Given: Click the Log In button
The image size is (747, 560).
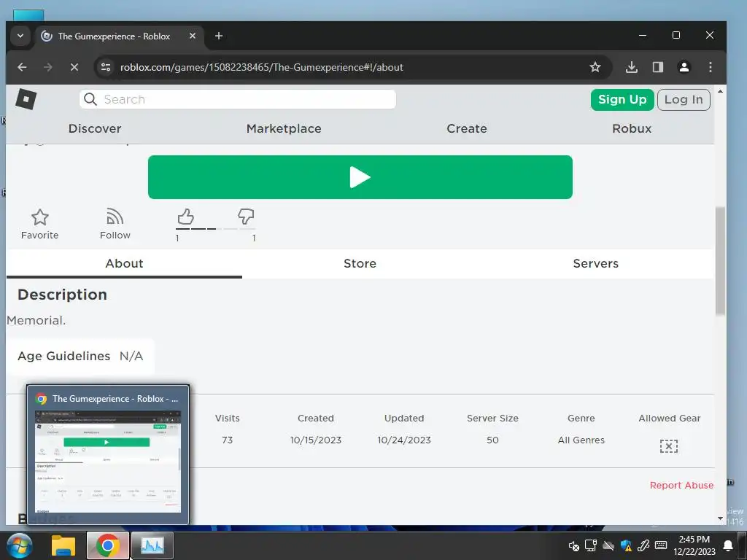Looking at the screenshot, I should click(684, 99).
